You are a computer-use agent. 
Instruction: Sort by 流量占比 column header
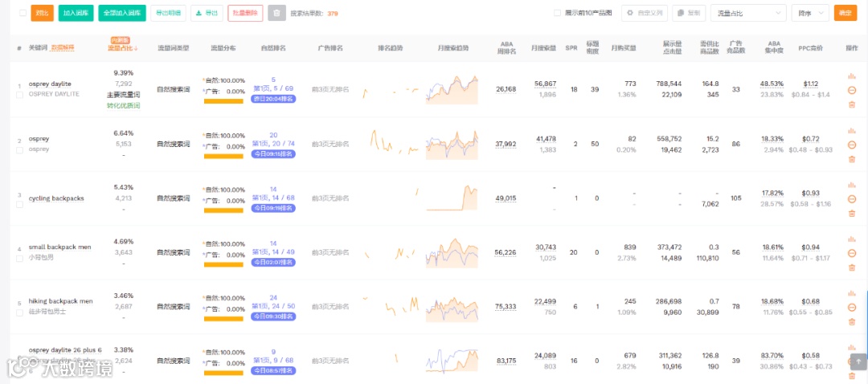click(x=123, y=48)
